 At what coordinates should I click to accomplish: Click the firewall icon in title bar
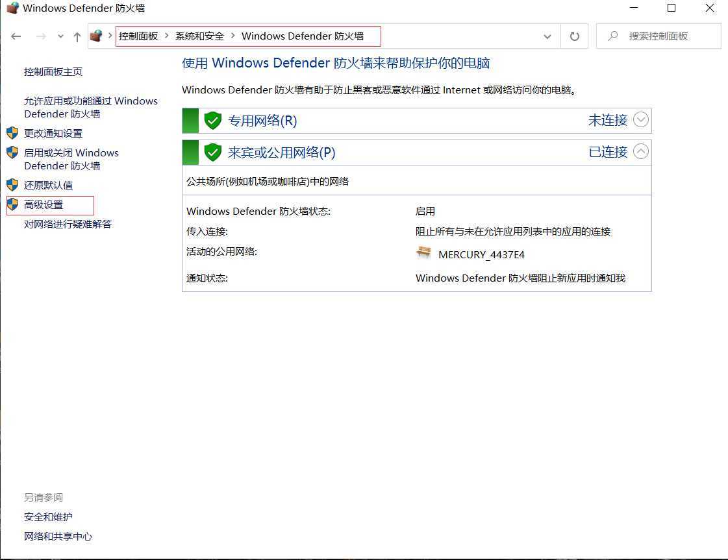coord(12,8)
